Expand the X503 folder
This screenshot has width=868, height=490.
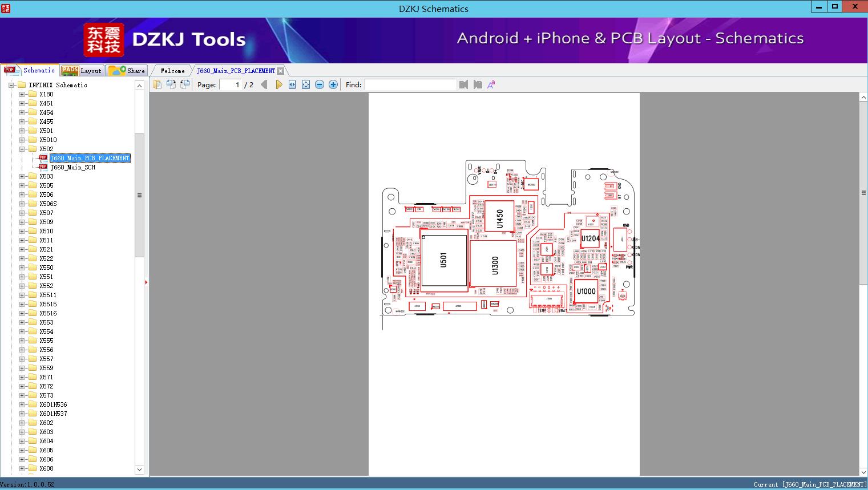[22, 176]
